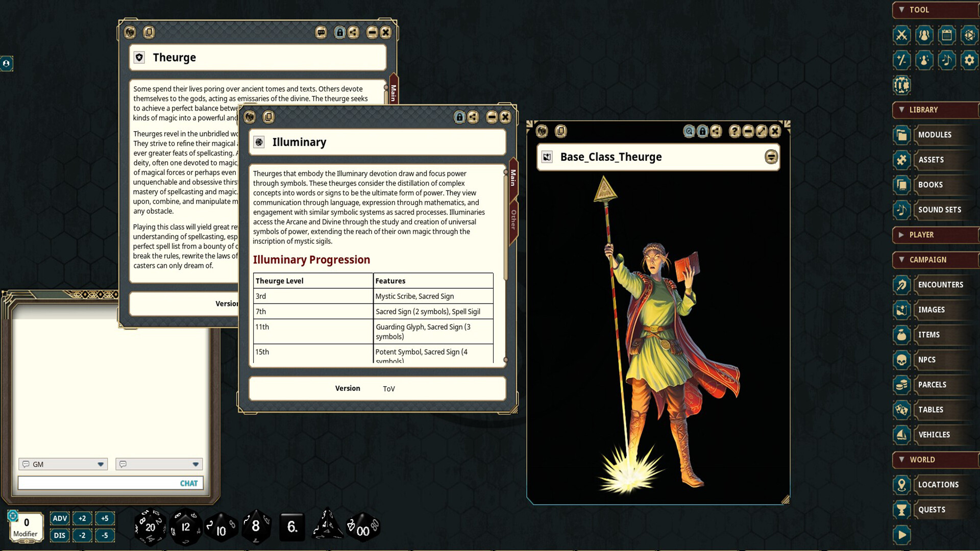Viewport: 980px width, 551px height.
Task: Toggle the lock on the Base_Class_Theurge window
Action: pos(703,131)
